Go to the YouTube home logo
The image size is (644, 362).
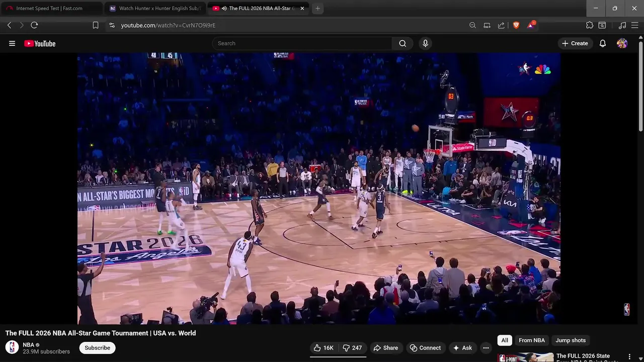tap(40, 44)
